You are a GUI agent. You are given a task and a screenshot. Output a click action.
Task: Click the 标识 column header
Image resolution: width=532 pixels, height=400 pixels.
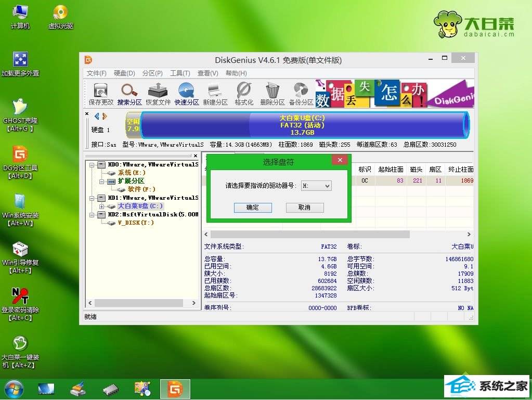coord(365,169)
